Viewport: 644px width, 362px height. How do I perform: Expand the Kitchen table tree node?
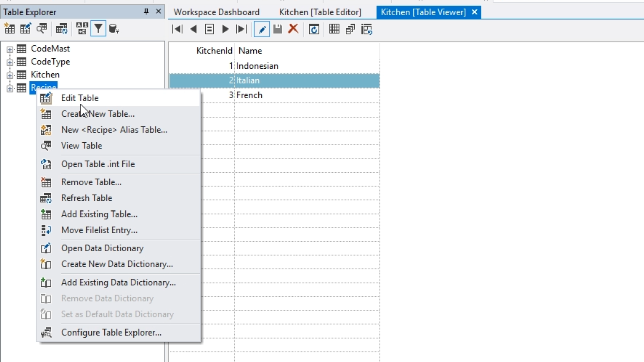click(x=10, y=75)
